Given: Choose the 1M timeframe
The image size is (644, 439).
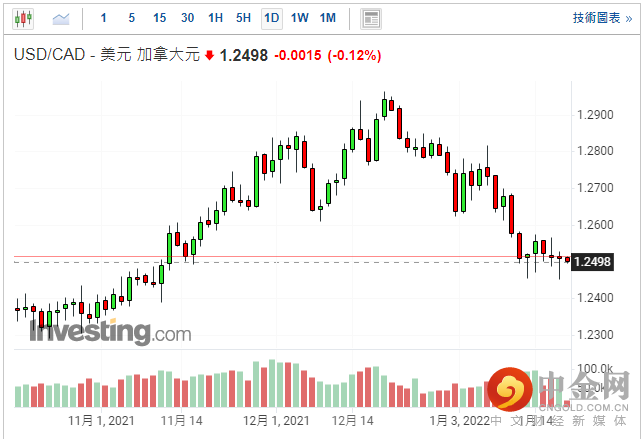Looking at the screenshot, I should click(x=328, y=18).
